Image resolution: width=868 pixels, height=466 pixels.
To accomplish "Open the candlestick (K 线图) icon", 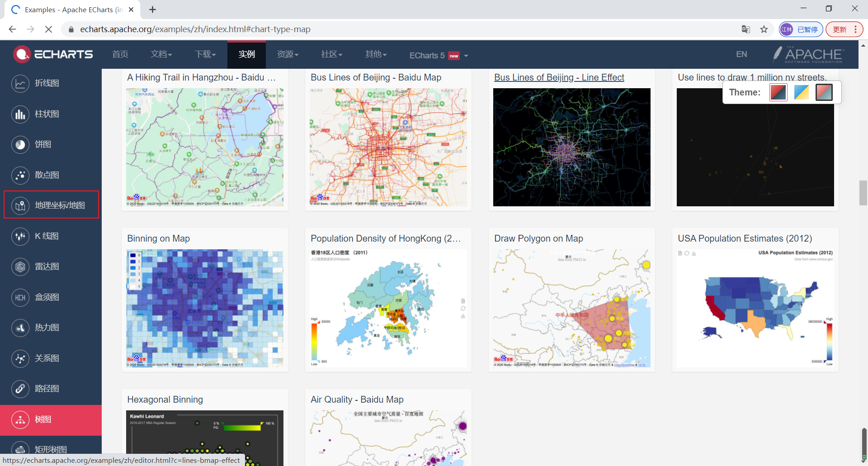I will [x=20, y=236].
